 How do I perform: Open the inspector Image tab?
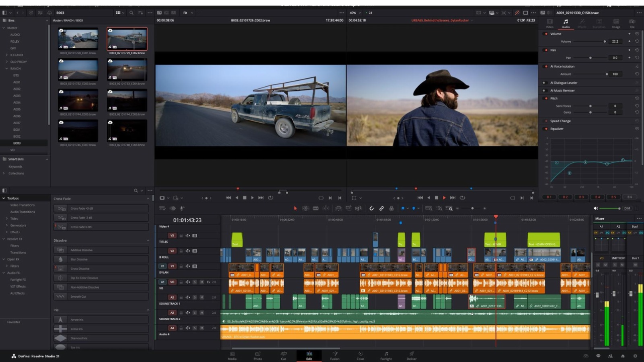pos(616,24)
